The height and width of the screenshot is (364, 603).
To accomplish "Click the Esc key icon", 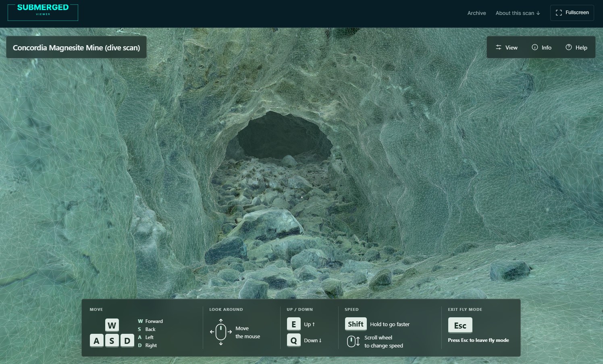I will pyautogui.click(x=460, y=325).
